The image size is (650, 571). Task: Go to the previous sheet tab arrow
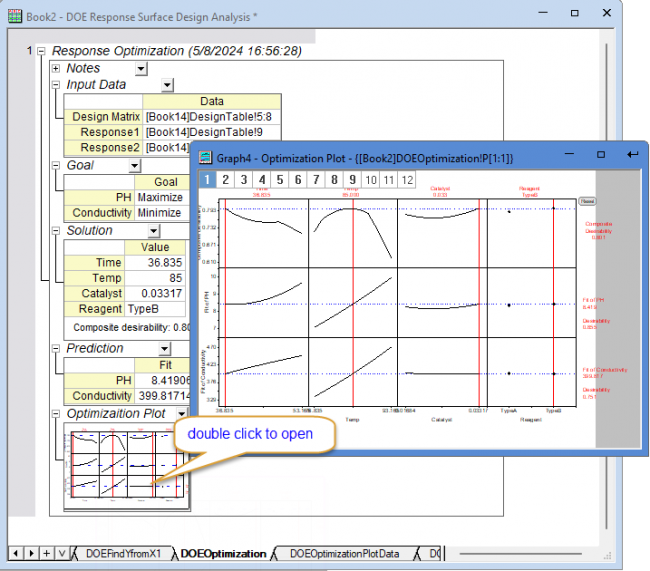pos(16,553)
